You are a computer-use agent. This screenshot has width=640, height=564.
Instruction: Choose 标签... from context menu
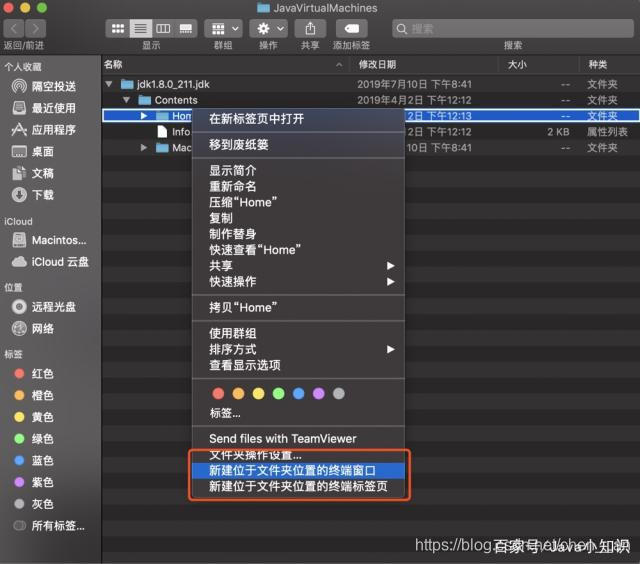pyautogui.click(x=298, y=413)
